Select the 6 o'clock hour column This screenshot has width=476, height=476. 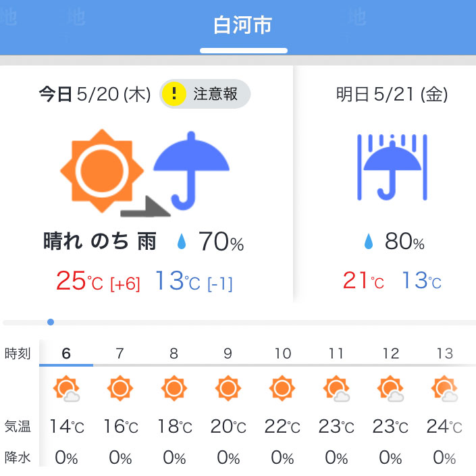pyautogui.click(x=66, y=354)
